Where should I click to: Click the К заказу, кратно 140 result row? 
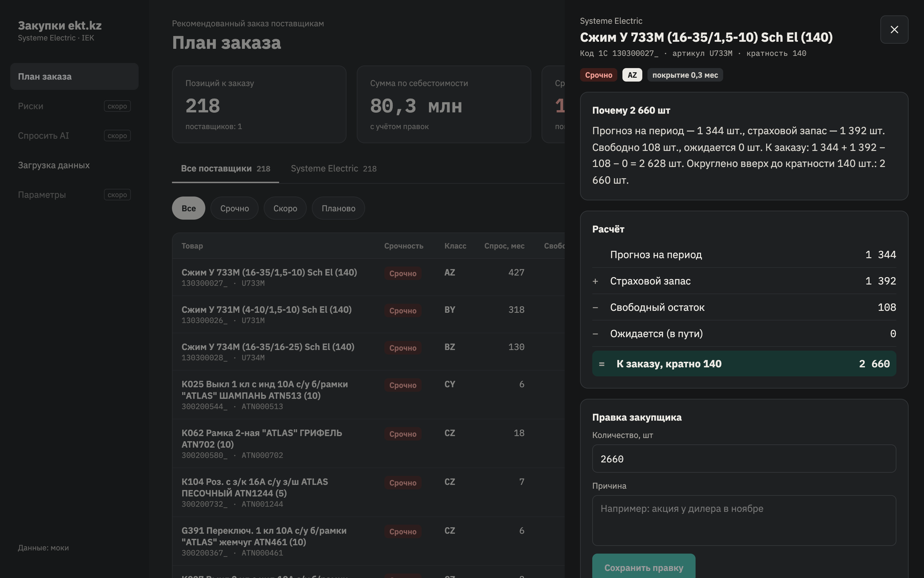click(x=744, y=363)
